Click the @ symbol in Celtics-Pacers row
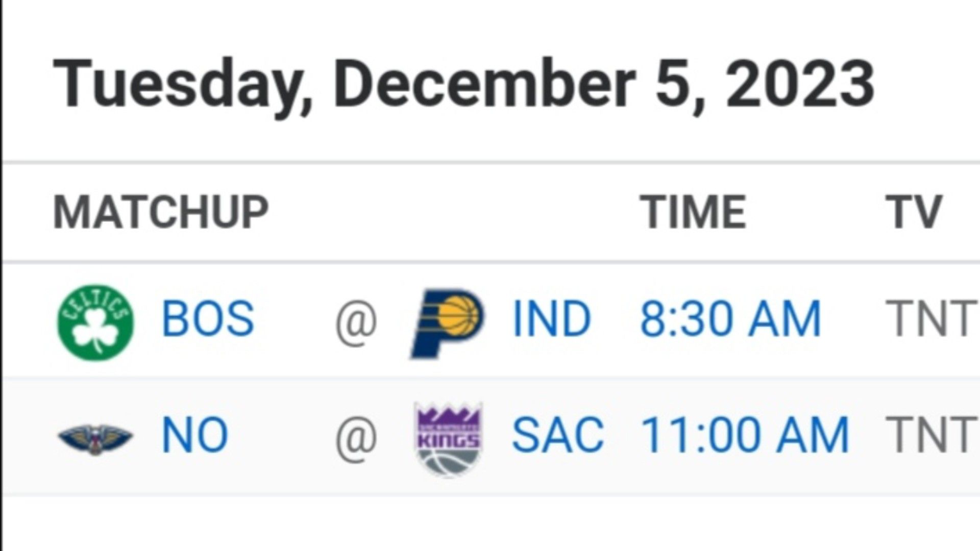The height and width of the screenshot is (551, 980). click(356, 321)
